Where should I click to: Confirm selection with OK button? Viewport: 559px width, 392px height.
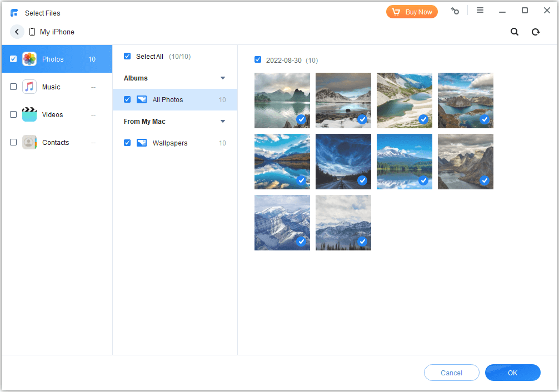pyautogui.click(x=512, y=373)
